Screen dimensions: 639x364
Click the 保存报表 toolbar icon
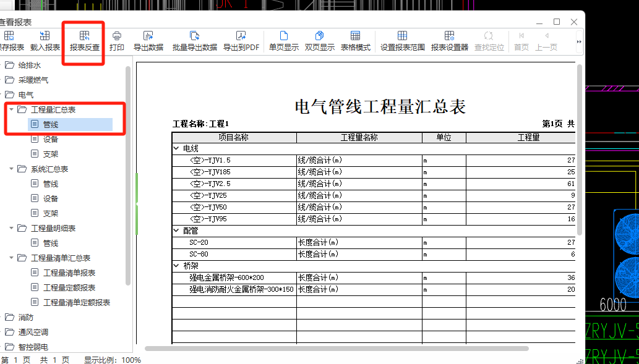(x=9, y=36)
